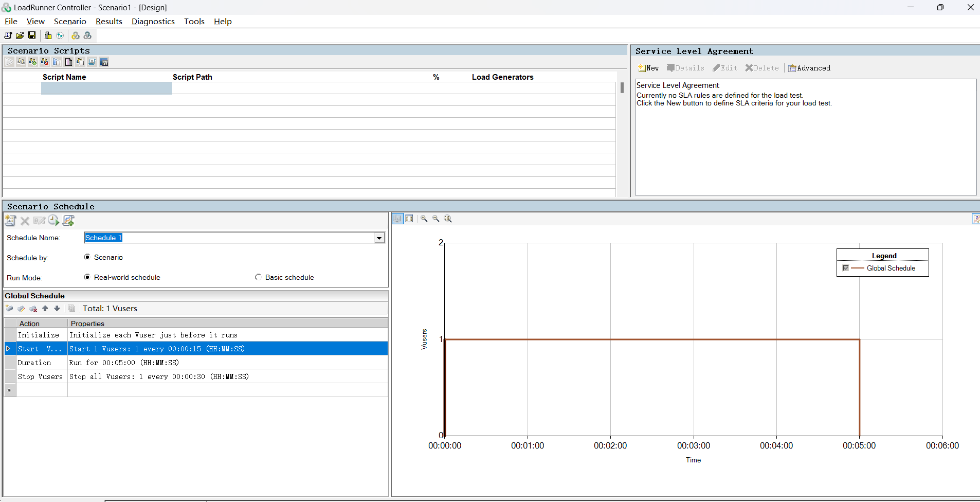Click the zoom-to-fit graph icon
This screenshot has width=980, height=502.
[x=448, y=219]
